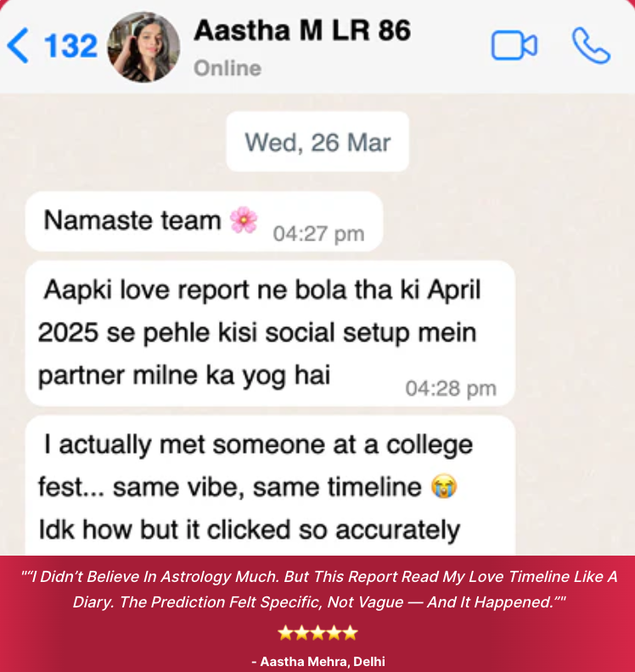Click the Online status text
635x672 pixels.
tap(228, 68)
